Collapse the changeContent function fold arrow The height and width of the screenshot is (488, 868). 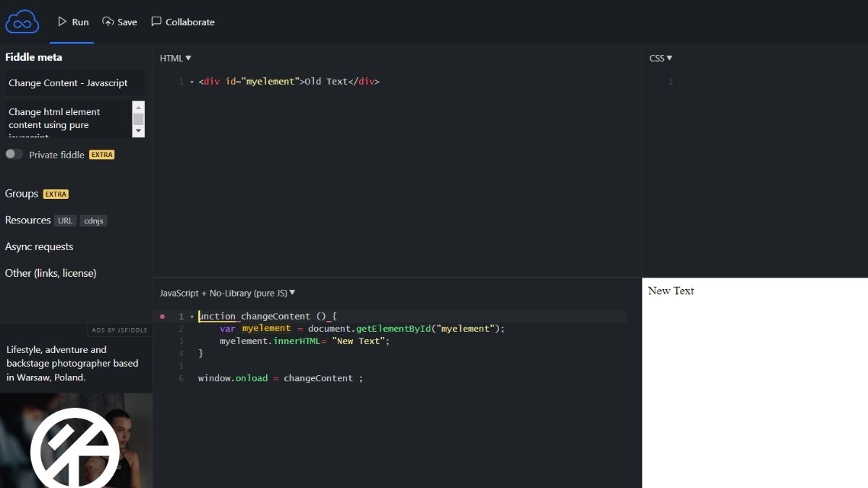[x=192, y=317]
